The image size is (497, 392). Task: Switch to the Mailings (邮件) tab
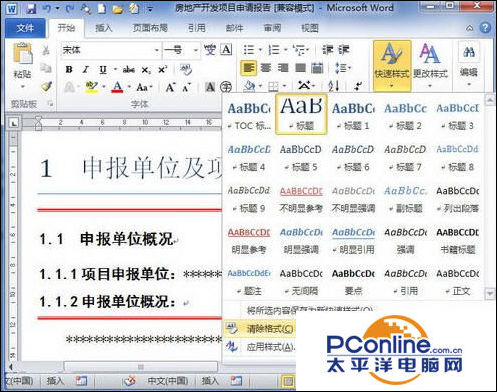coord(234,28)
